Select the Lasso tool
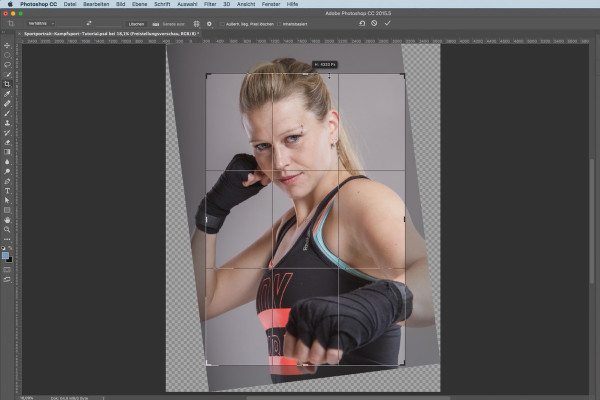The width and height of the screenshot is (600, 400). point(7,65)
